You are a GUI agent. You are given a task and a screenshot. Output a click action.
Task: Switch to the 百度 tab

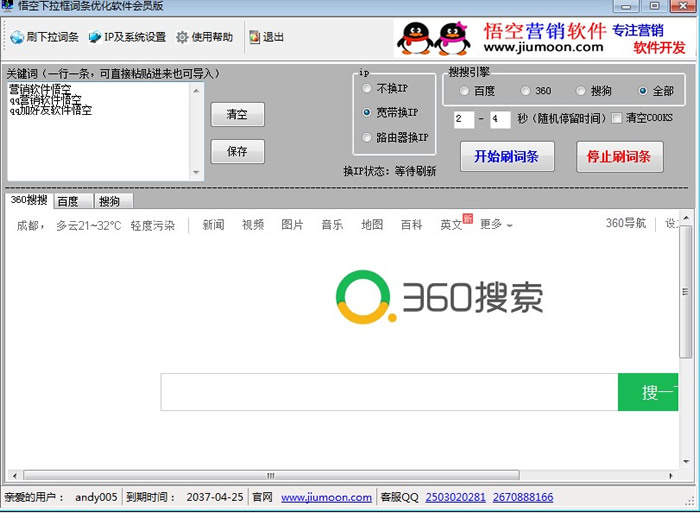pyautogui.click(x=68, y=201)
